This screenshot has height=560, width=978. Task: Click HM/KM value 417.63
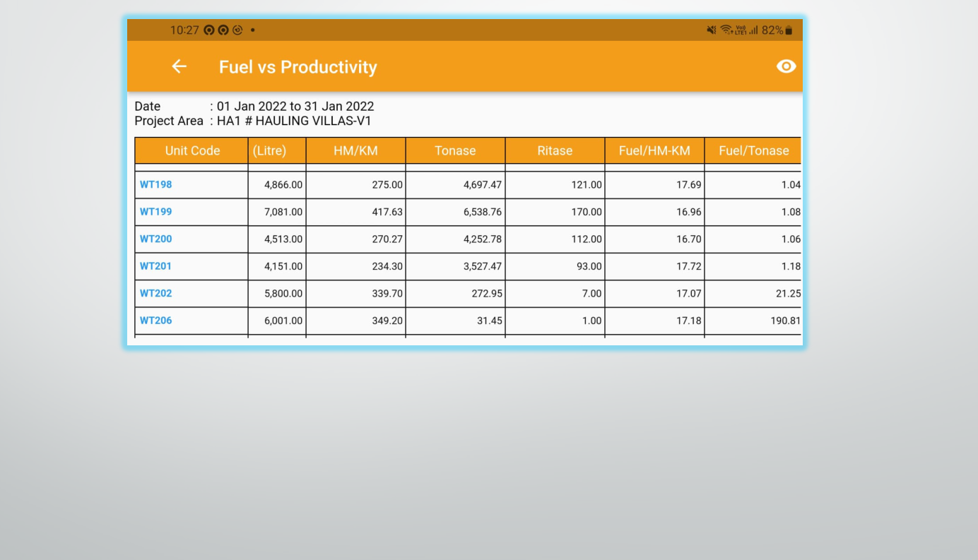click(x=387, y=212)
